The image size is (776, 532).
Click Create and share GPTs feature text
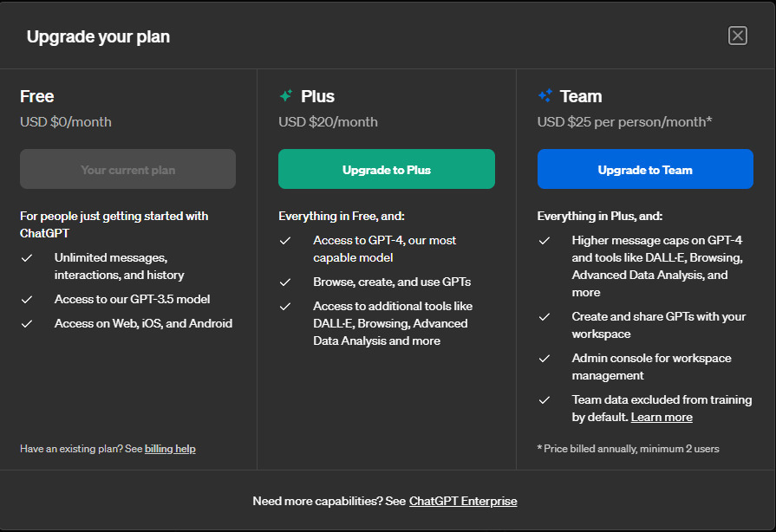point(659,325)
